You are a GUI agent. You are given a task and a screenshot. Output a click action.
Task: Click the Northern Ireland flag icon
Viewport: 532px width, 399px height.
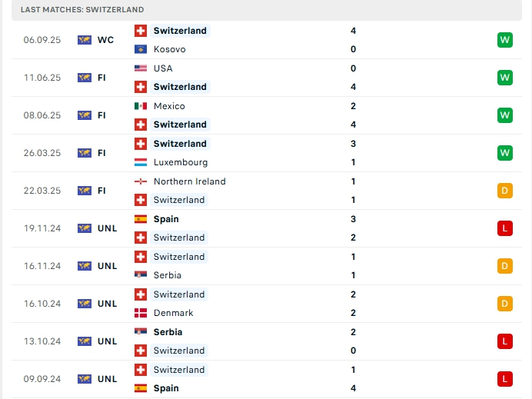[x=141, y=181]
